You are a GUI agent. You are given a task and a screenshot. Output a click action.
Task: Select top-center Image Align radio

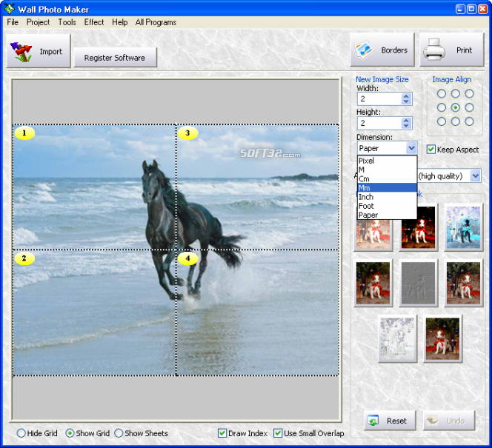(x=455, y=93)
